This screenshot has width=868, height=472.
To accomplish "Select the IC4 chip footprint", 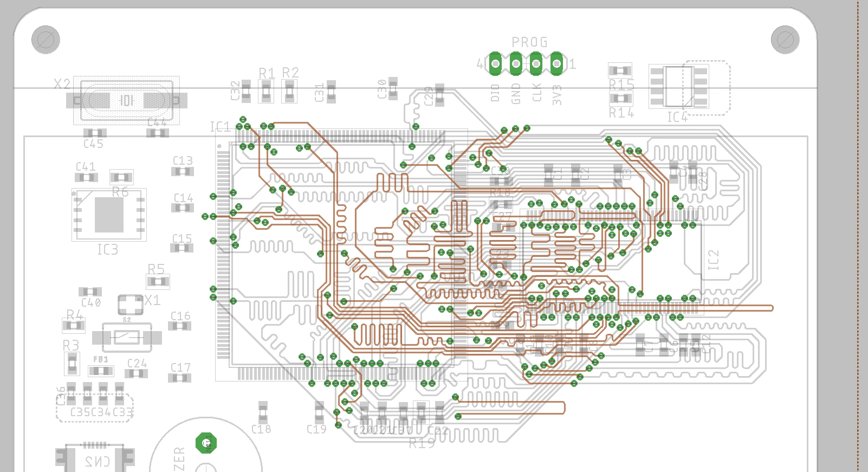I will pos(679,87).
